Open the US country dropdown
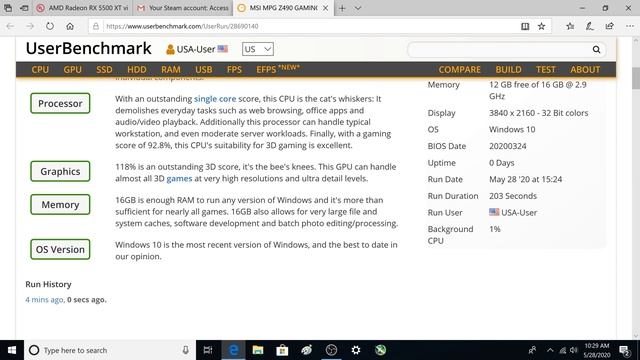 click(258, 49)
